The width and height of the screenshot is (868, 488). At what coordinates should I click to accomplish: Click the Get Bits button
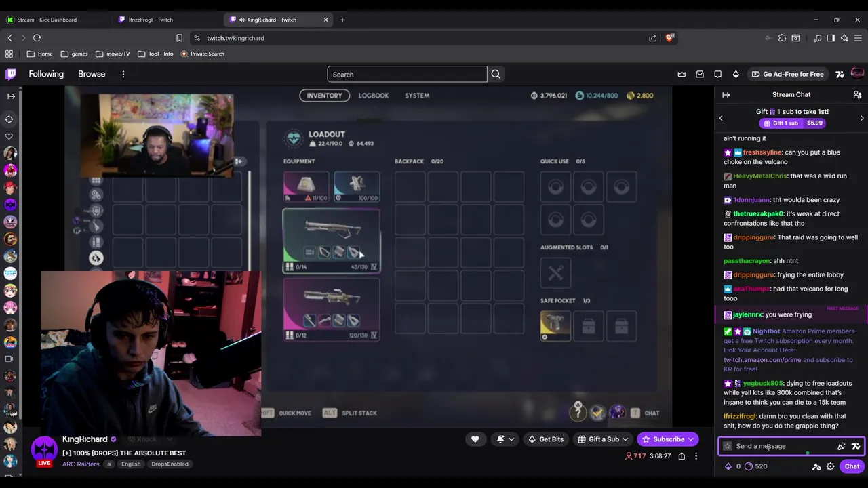pos(546,439)
